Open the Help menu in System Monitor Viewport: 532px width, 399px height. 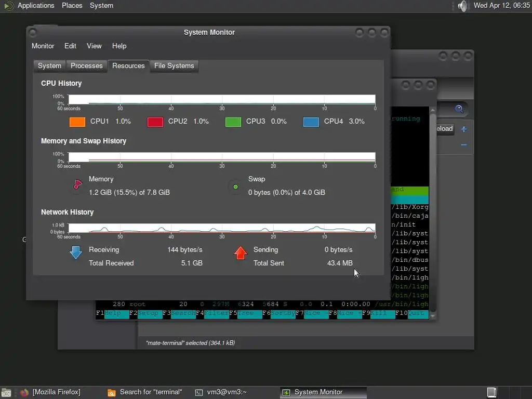pyautogui.click(x=119, y=46)
